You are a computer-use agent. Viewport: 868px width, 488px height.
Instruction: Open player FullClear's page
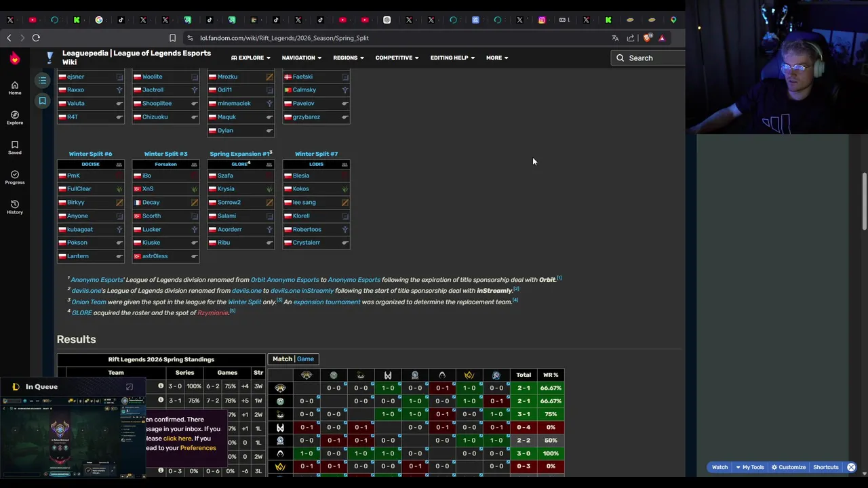[79, 189]
